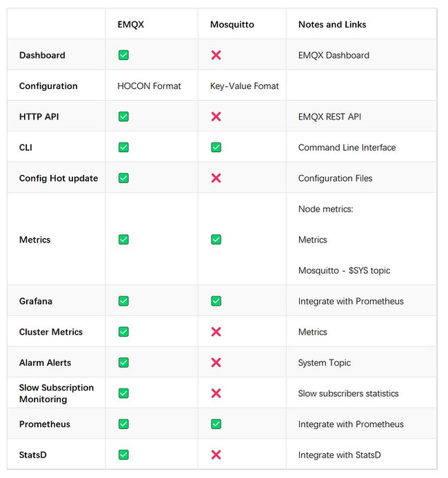Screen dimensions: 448x478
Task: Click the red X in StatsD row
Action: click(x=216, y=455)
